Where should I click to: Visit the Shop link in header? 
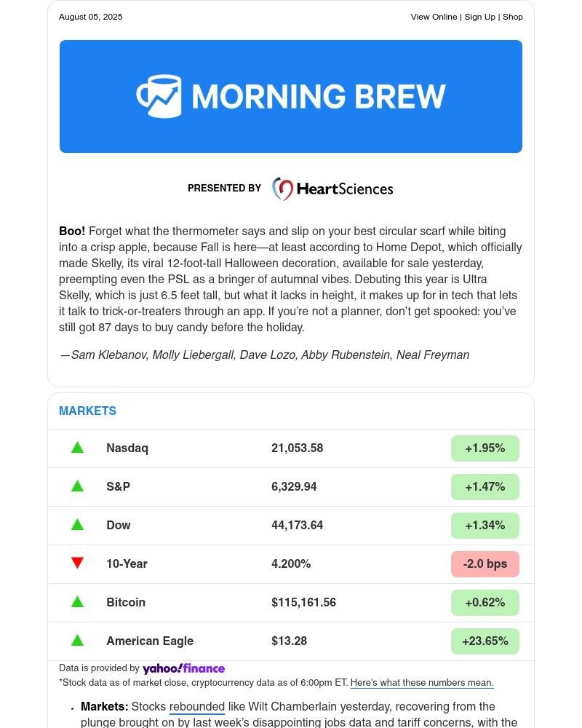513,17
